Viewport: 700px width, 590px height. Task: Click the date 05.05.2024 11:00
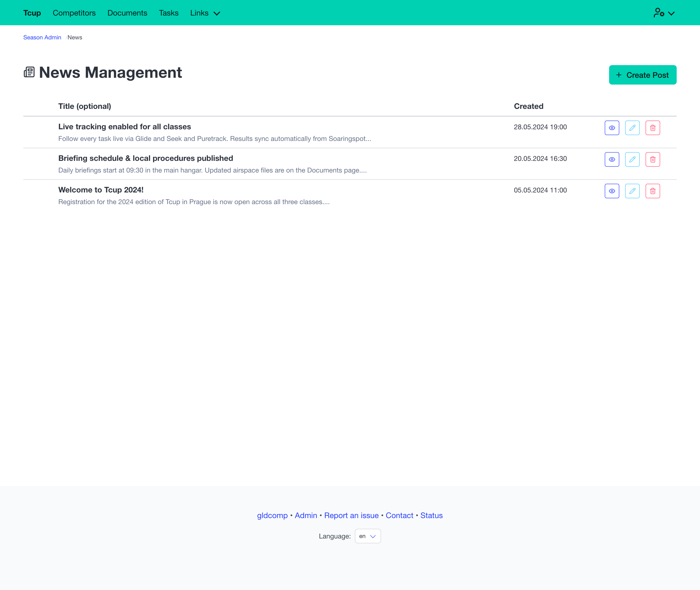tap(540, 190)
